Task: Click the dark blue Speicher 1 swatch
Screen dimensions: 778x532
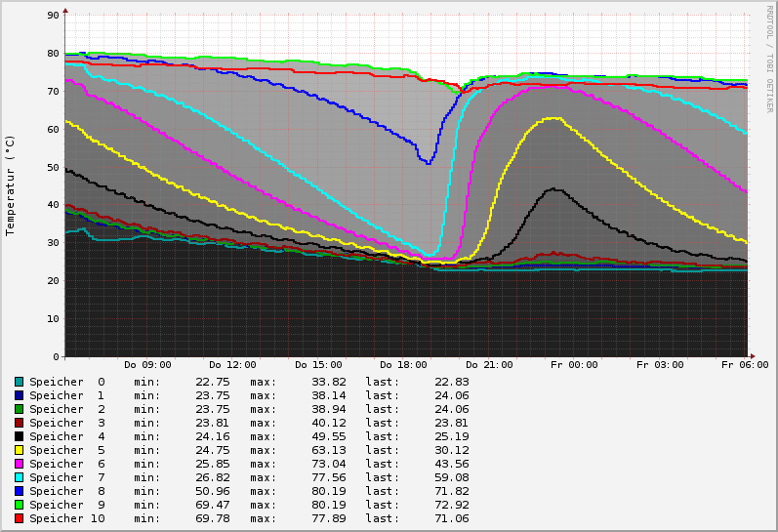Action: (x=19, y=395)
